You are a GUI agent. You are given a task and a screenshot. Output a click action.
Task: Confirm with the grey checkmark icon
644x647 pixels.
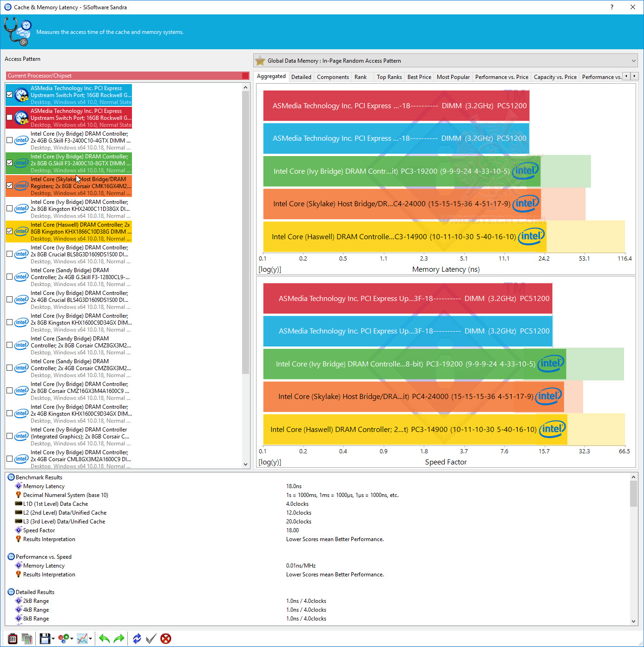tap(151, 639)
